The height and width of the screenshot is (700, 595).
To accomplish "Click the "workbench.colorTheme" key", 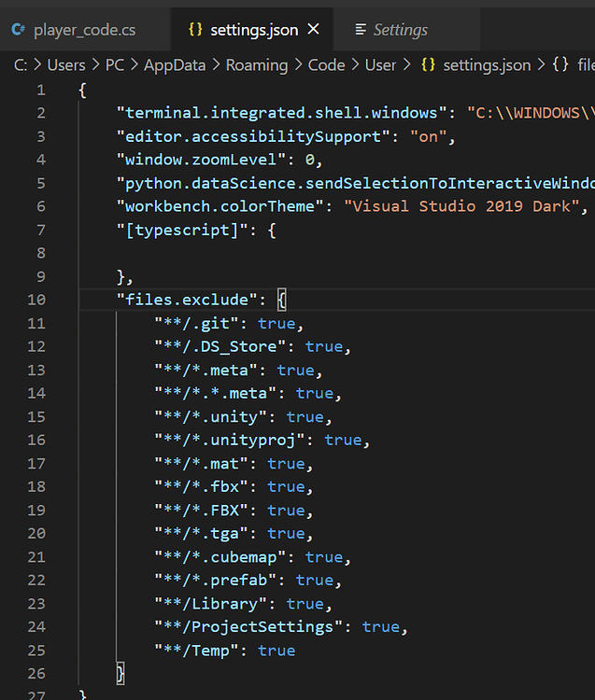I will 220,206.
